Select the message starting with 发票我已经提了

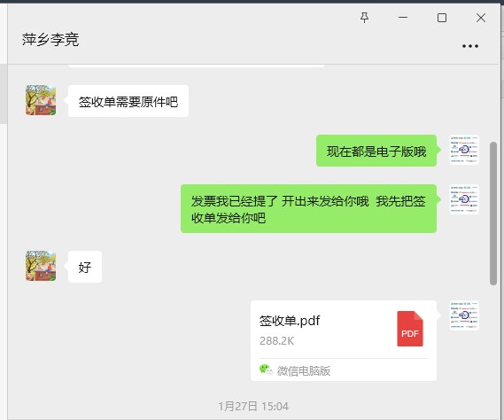click(308, 209)
